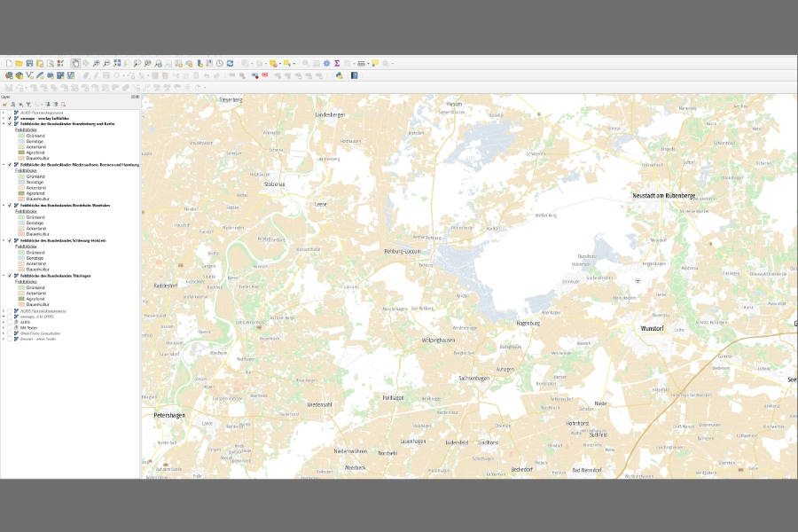This screenshot has height=532, width=798.
Task: Save the current QGIS project
Action: click(x=29, y=63)
